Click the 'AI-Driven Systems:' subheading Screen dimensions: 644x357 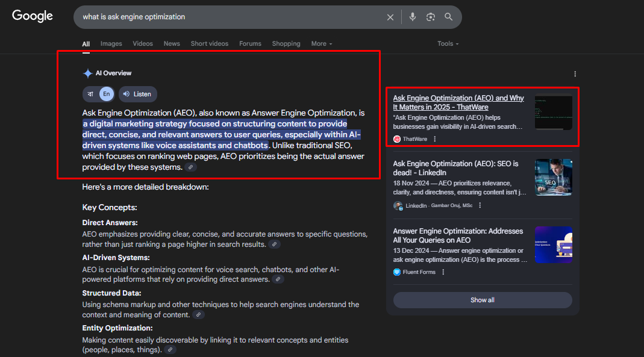point(116,258)
